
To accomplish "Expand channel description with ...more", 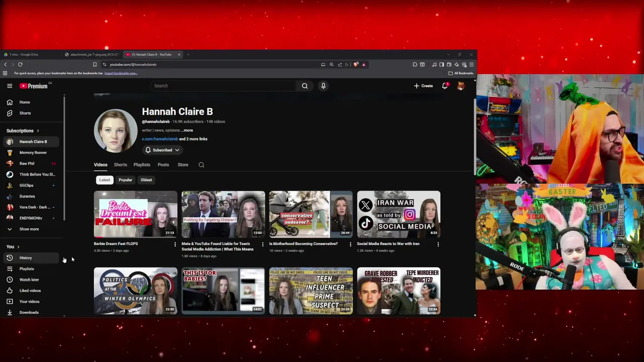I will [x=187, y=130].
